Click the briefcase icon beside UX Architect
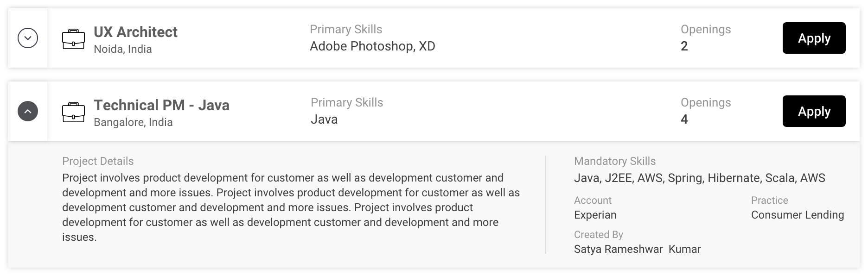The height and width of the screenshot is (276, 868). pyautogui.click(x=73, y=39)
